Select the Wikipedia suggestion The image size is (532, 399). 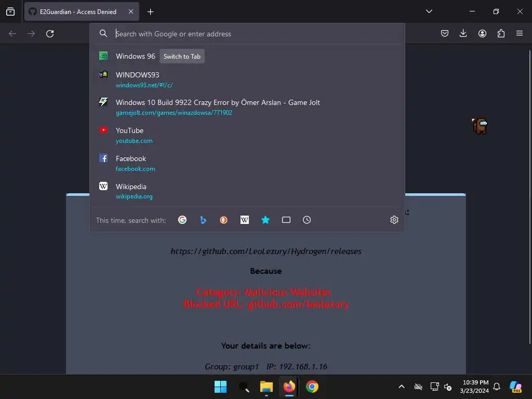pyautogui.click(x=247, y=191)
